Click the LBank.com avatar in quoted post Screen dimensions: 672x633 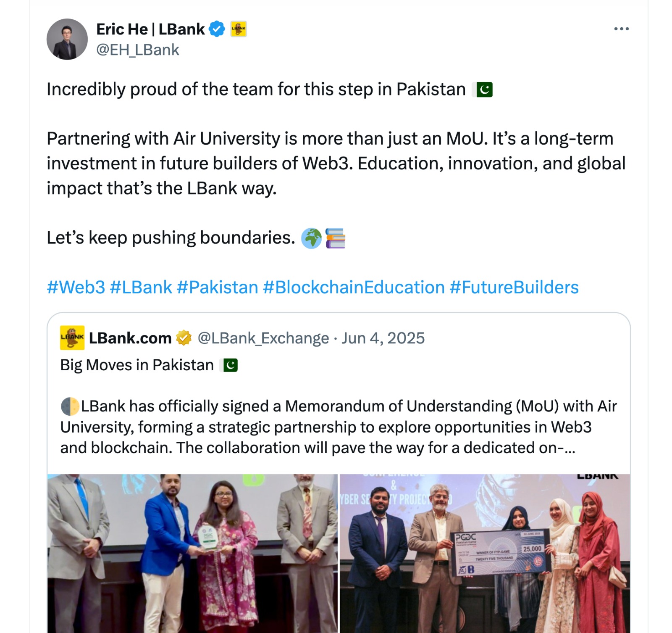(x=72, y=338)
